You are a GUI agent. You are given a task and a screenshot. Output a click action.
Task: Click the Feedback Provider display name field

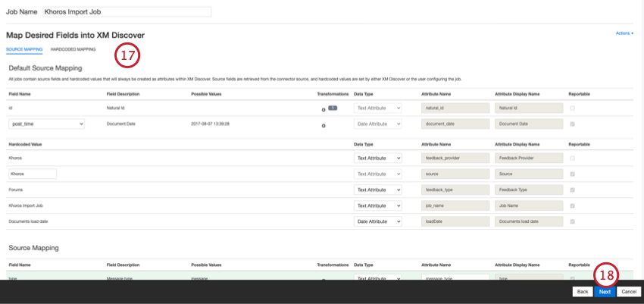click(529, 158)
